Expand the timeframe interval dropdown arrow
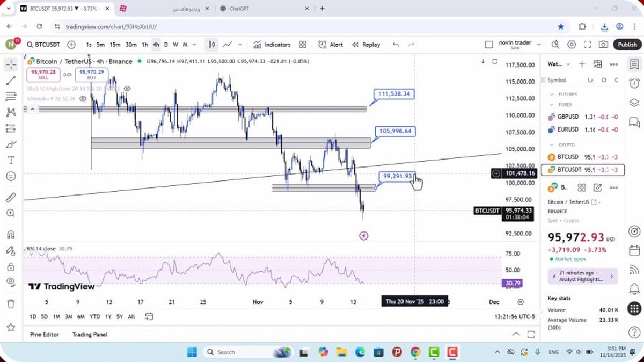The width and height of the screenshot is (644, 362). [194, 45]
